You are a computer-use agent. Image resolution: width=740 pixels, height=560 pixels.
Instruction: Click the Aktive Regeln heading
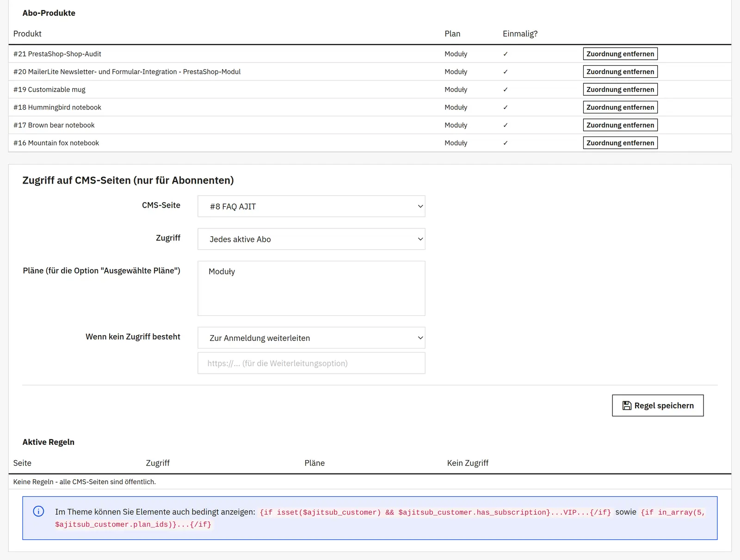[49, 442]
